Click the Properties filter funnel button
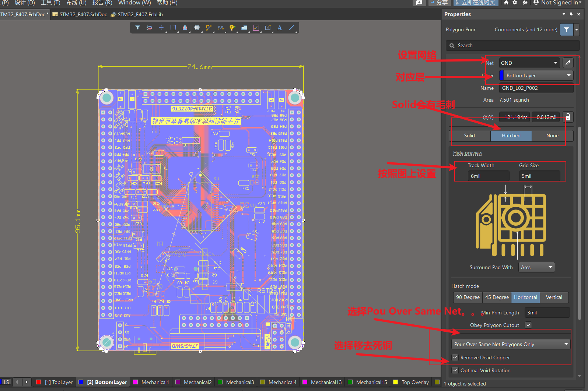This screenshot has height=391, width=588. (566, 29)
